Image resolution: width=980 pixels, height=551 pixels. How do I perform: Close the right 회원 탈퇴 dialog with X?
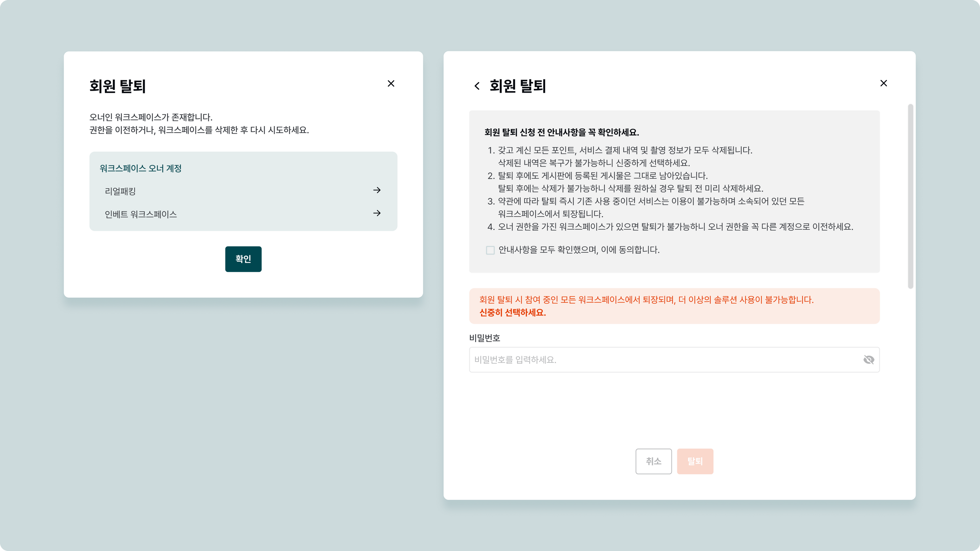[883, 83]
